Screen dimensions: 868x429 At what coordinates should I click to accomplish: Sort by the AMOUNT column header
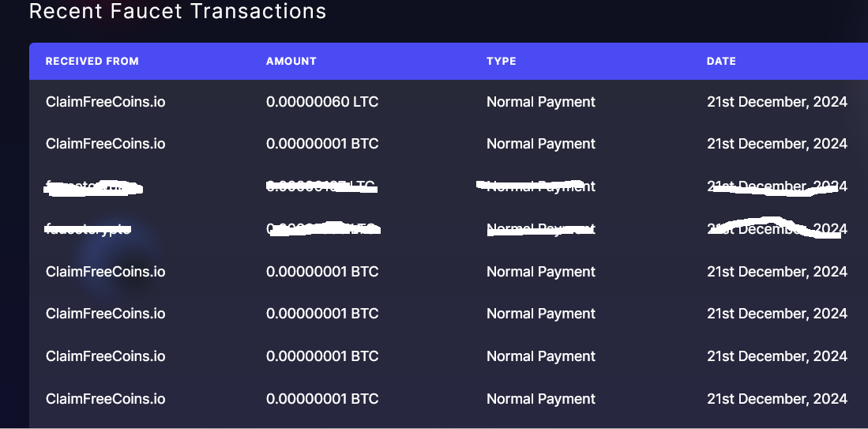point(291,62)
